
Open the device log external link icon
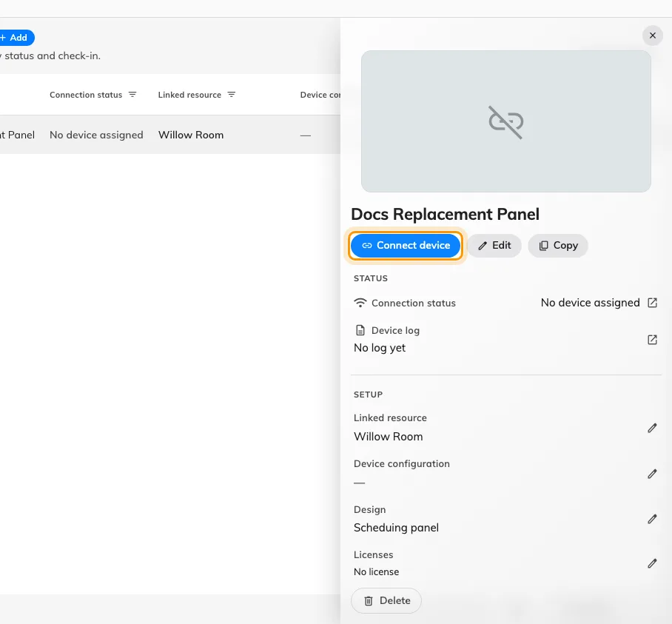pyautogui.click(x=652, y=340)
